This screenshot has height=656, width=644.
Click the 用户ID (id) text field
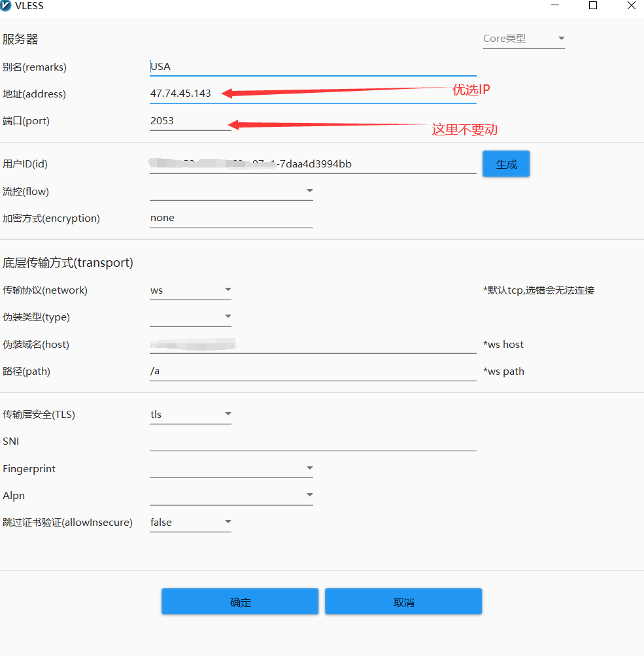[x=313, y=164]
